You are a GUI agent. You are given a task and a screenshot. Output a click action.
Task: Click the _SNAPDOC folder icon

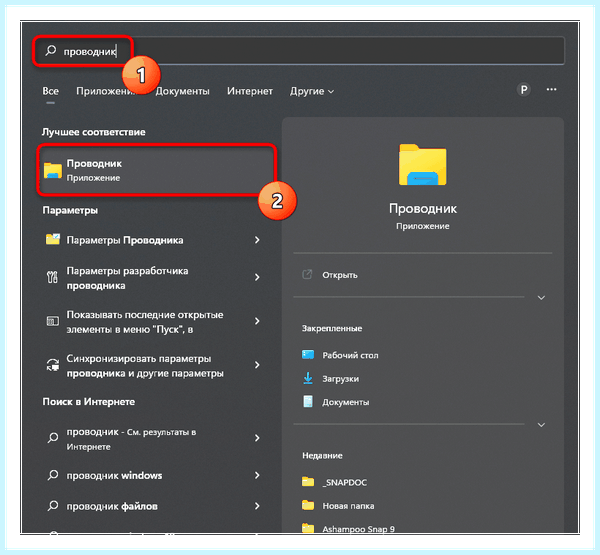pyautogui.click(x=308, y=482)
